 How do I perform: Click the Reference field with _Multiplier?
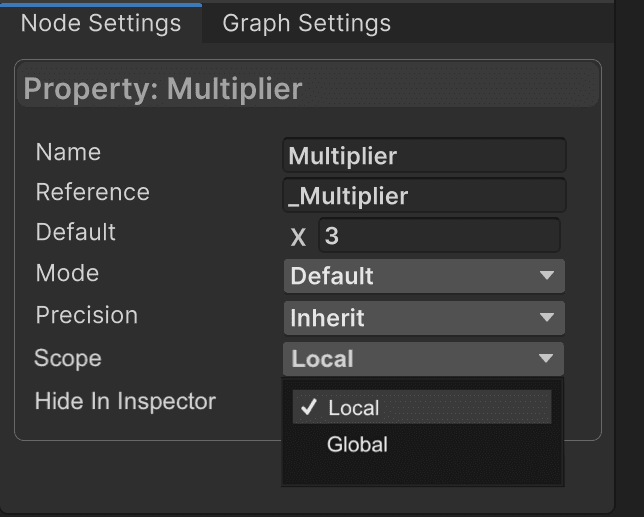pos(424,196)
